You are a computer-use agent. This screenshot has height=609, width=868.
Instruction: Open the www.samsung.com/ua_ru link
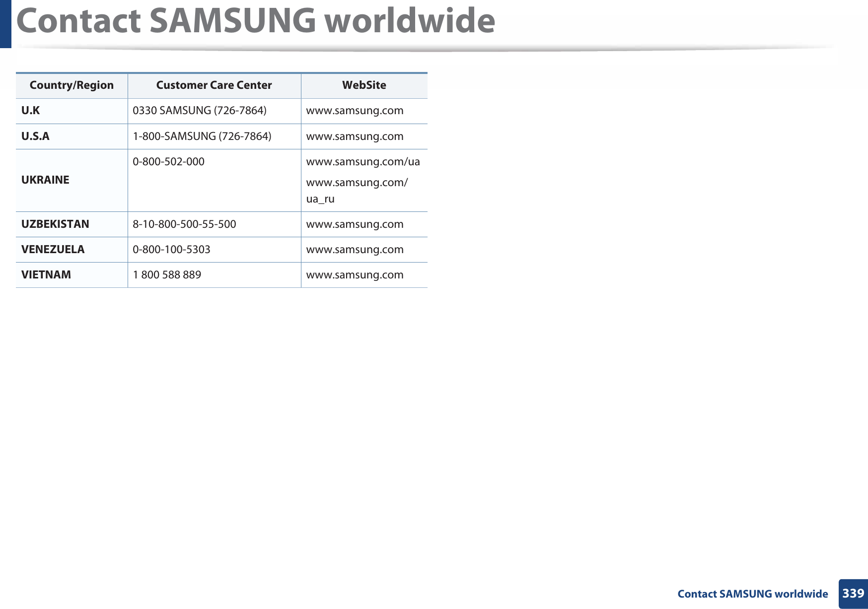[357, 191]
